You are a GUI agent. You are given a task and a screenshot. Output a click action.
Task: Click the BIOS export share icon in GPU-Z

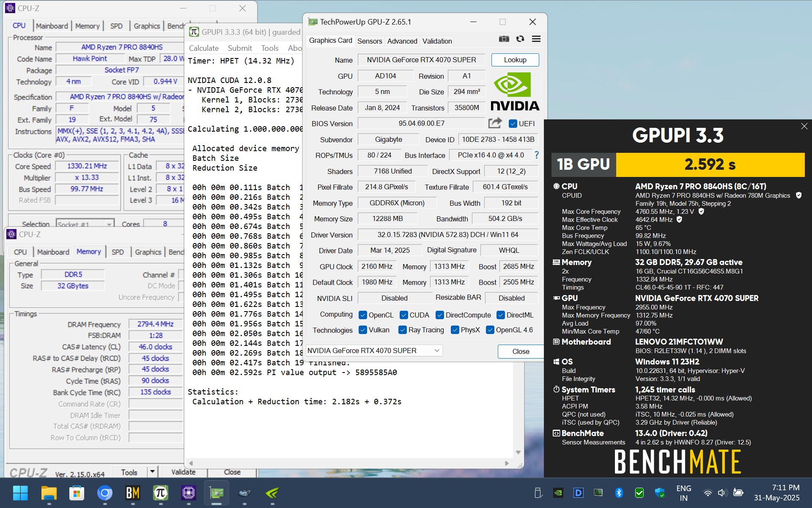495,123
